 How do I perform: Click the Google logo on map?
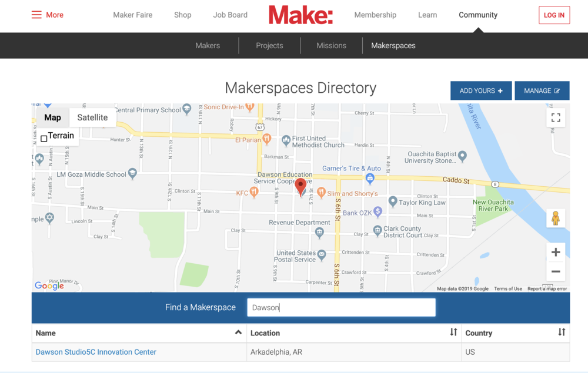click(49, 285)
